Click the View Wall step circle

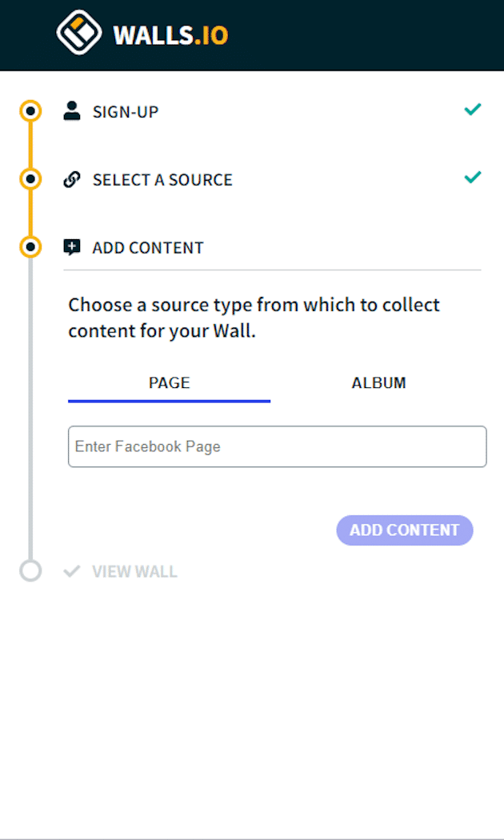tap(30, 571)
